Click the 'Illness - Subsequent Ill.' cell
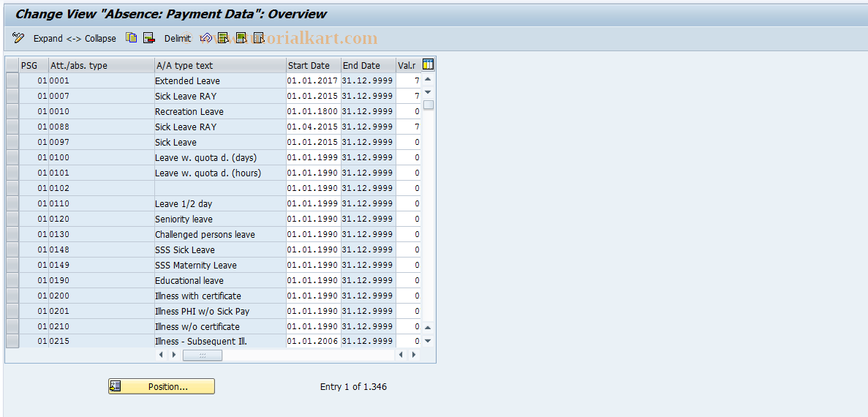The height and width of the screenshot is (417, 868). coord(220,341)
